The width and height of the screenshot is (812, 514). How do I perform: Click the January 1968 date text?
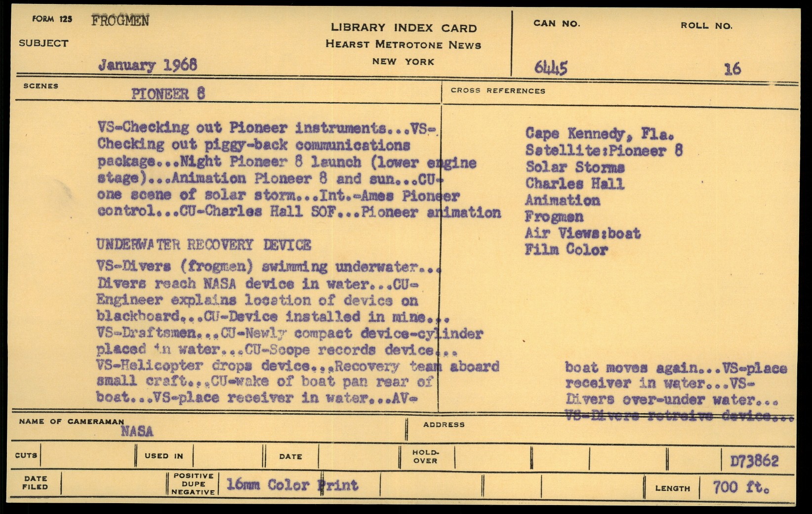click(x=147, y=65)
